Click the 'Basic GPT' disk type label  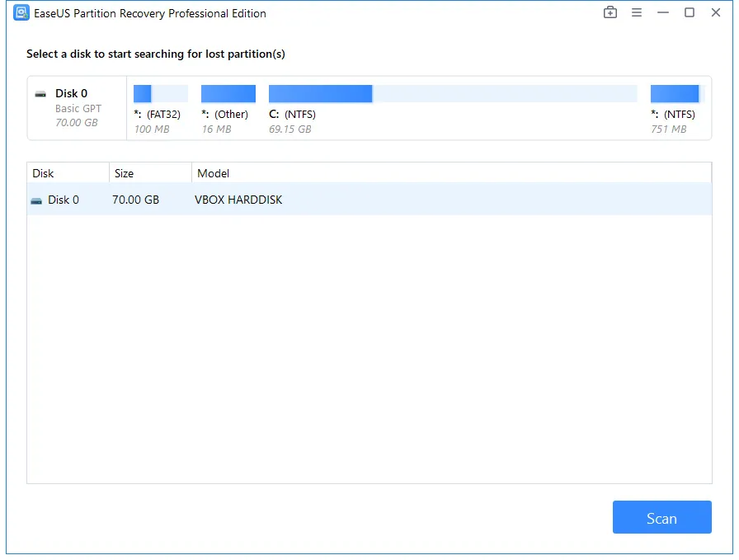pos(78,108)
